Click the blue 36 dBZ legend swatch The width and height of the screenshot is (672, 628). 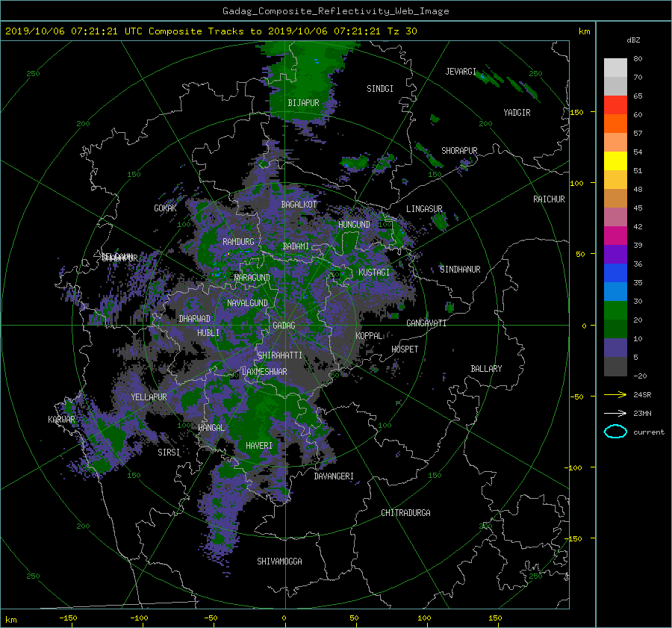coord(615,273)
